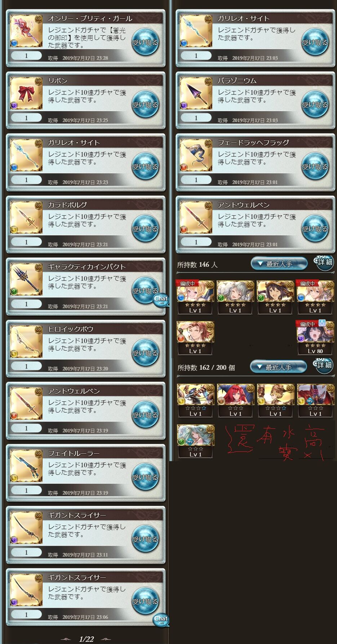Click the オンリー・プリティ・ガール weapon icon
Viewport: 337px width, 644px height.
(x=26, y=31)
